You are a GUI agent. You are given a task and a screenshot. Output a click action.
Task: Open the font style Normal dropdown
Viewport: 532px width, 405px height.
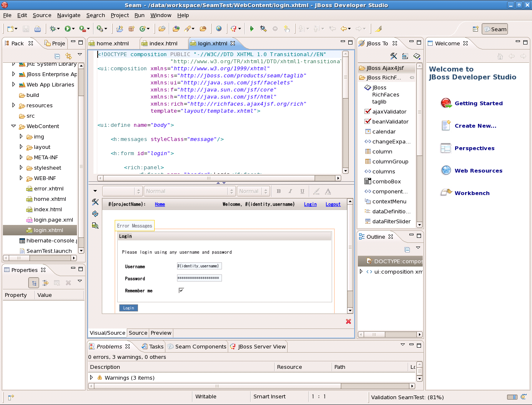pos(190,191)
